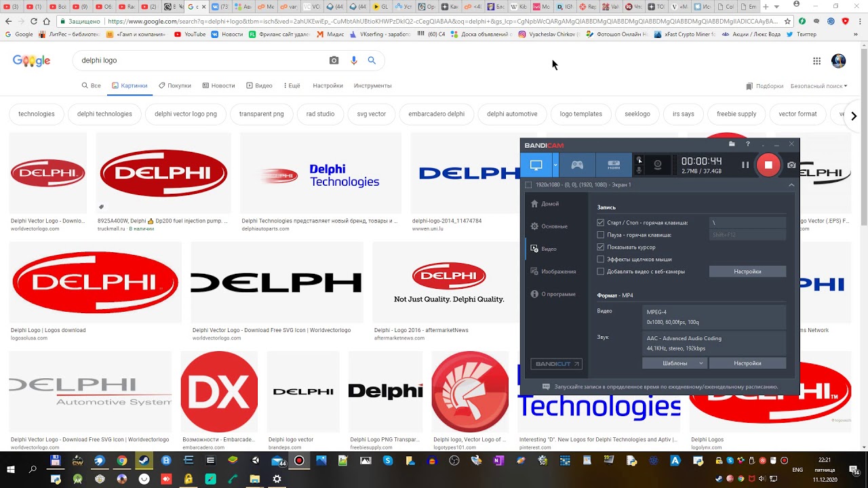Image resolution: width=868 pixels, height=488 pixels.
Task: Toggle Bandicam webcam overlay icon
Action: click(x=657, y=165)
